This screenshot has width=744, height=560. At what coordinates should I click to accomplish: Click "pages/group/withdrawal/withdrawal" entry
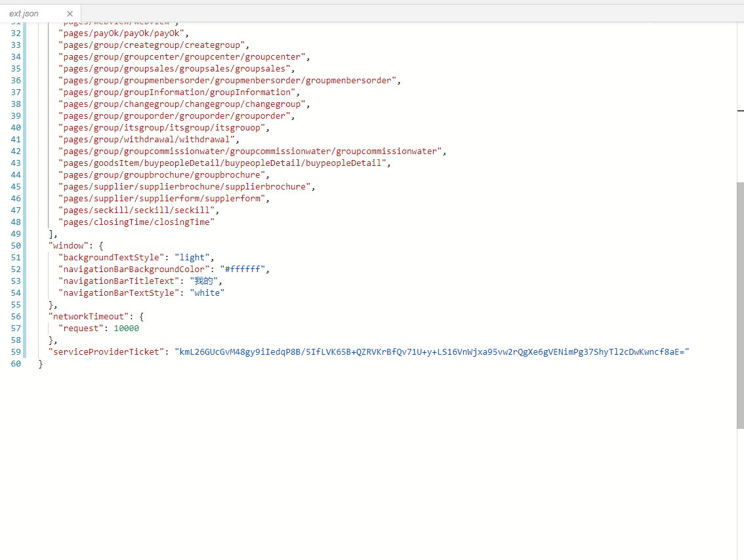(x=146, y=140)
